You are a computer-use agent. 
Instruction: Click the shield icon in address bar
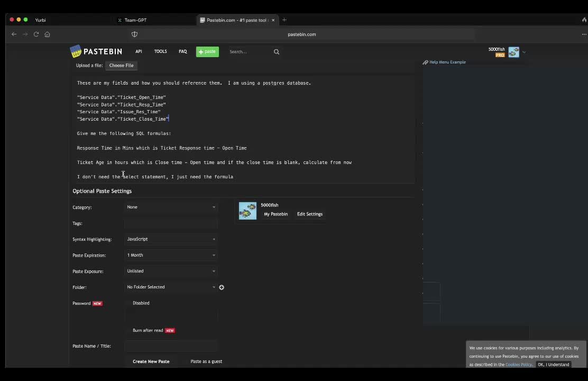pyautogui.click(x=134, y=34)
